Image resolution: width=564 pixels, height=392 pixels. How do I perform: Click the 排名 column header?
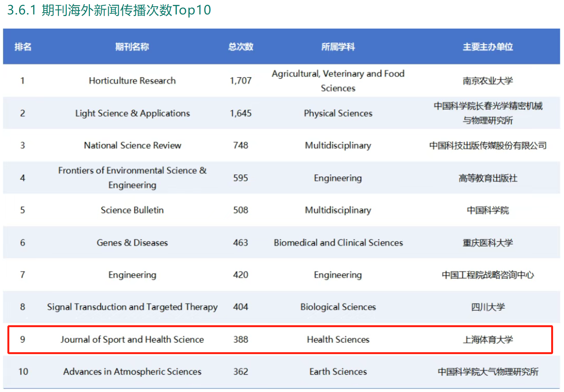point(23,47)
